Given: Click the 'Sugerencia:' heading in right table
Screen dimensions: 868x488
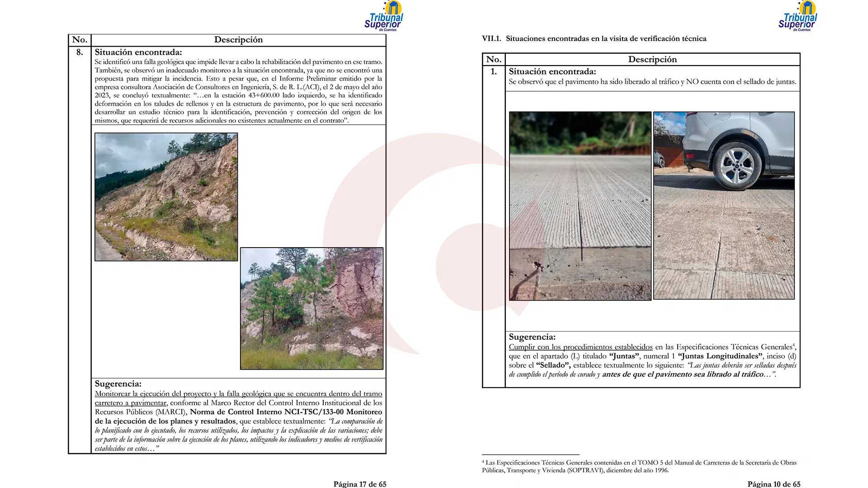Looking at the screenshot, I should point(532,337).
